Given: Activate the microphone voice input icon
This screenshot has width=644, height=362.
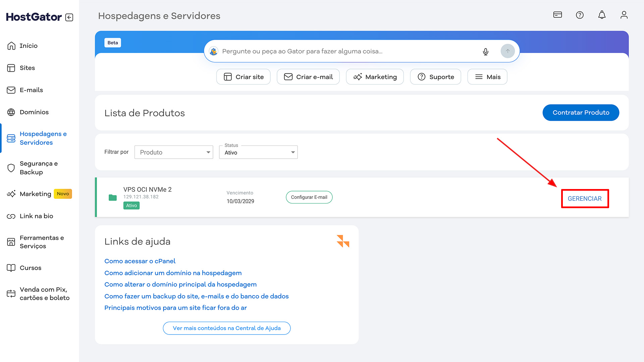Looking at the screenshot, I should point(485,52).
